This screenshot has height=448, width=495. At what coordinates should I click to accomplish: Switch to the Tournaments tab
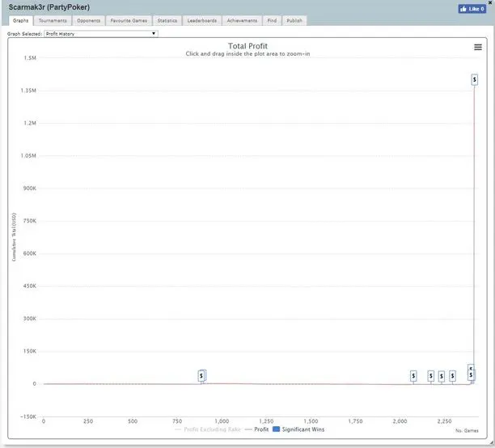[x=53, y=20]
